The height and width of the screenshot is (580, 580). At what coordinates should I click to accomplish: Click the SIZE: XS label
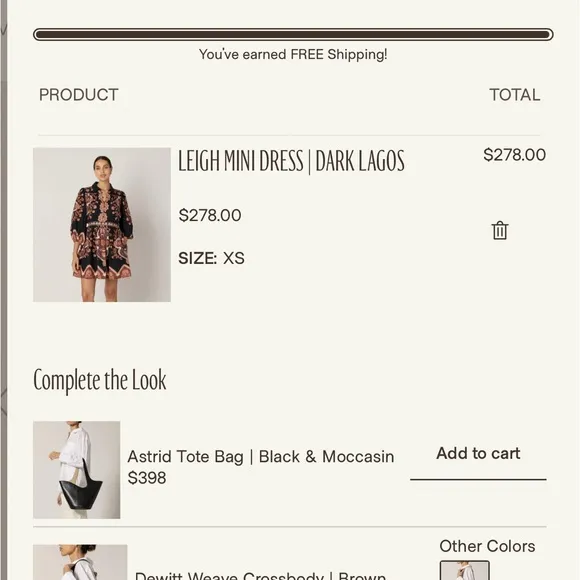[x=211, y=258]
